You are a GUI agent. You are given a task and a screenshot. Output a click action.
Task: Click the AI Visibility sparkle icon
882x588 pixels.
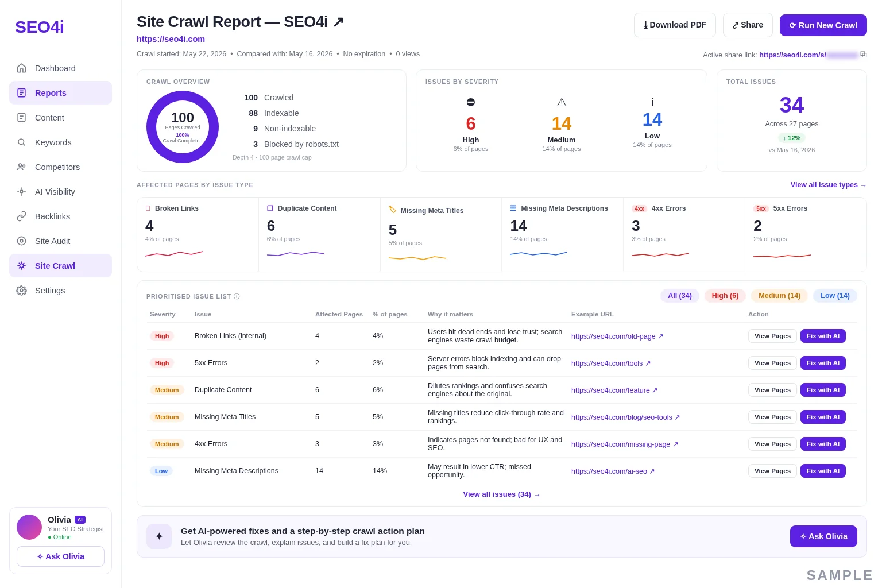pyautogui.click(x=21, y=192)
